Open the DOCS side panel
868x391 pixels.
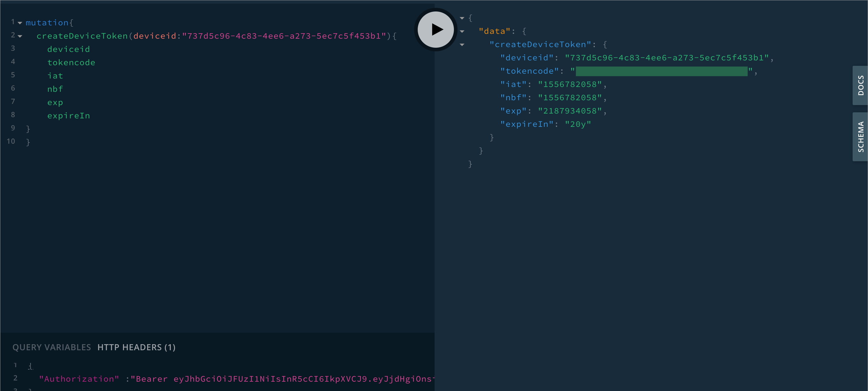point(860,85)
